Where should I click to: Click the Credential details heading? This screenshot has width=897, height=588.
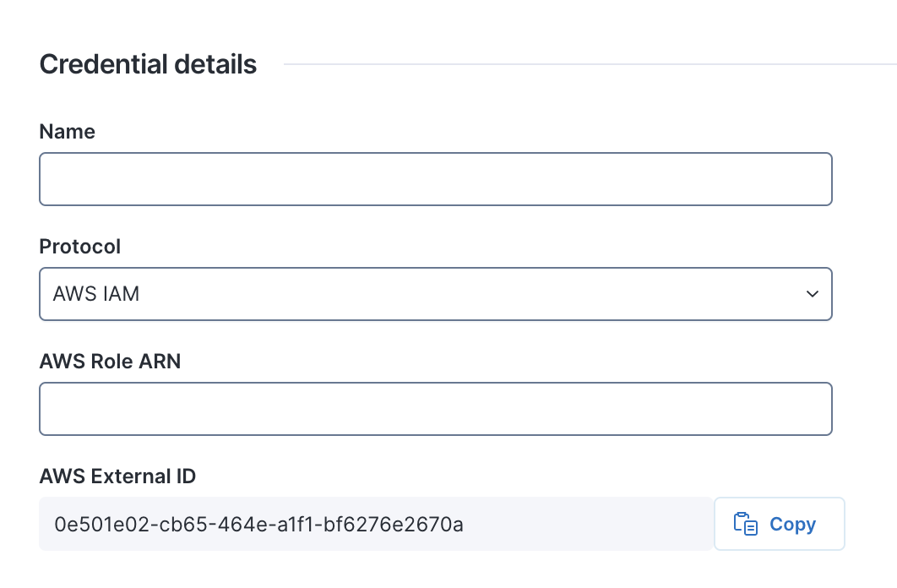(x=149, y=64)
